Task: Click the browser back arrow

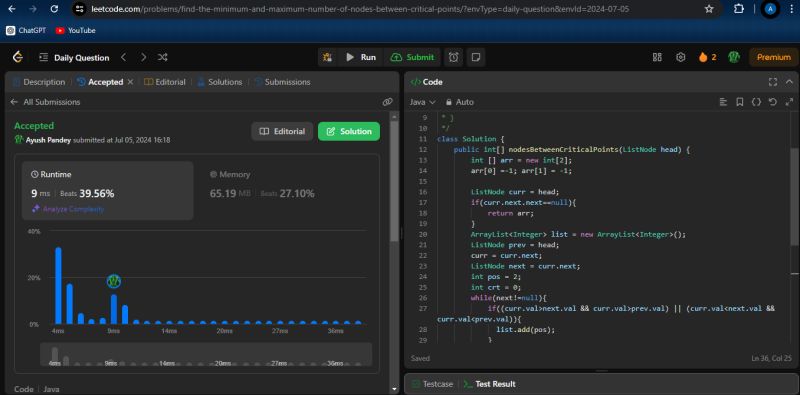Action: click(12, 9)
